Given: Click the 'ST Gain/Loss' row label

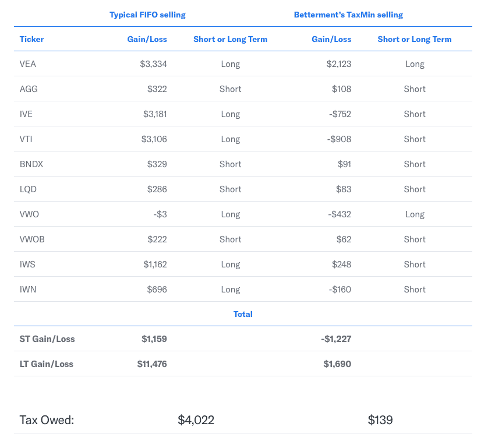Looking at the screenshot, I should (47, 339).
